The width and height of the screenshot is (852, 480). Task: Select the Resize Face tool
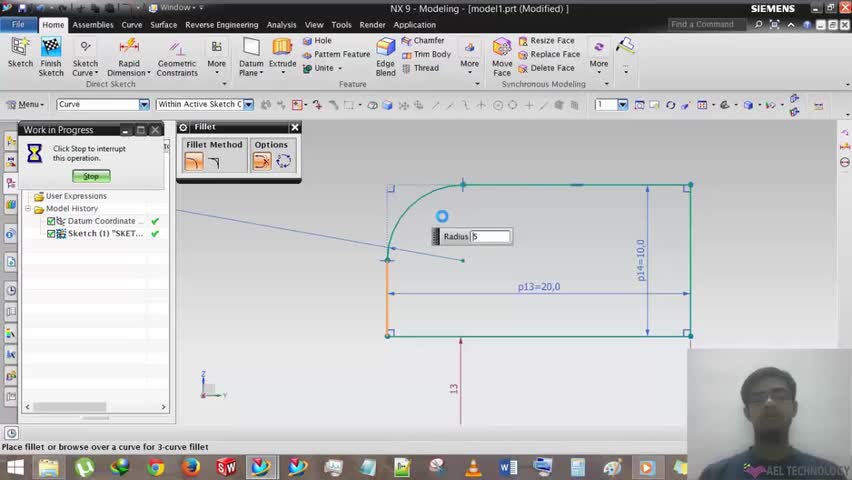[x=546, y=40]
